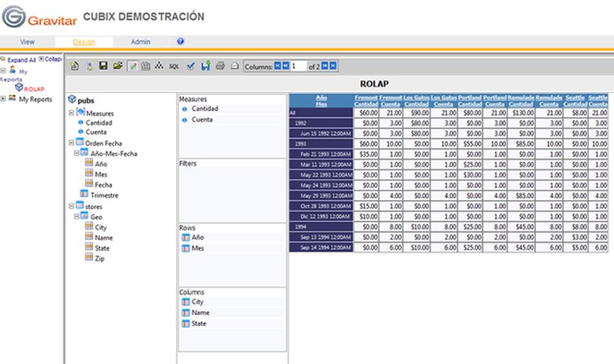Click the Mes header link in grid
Image resolution: width=614 pixels, height=364 pixels.
click(x=321, y=104)
